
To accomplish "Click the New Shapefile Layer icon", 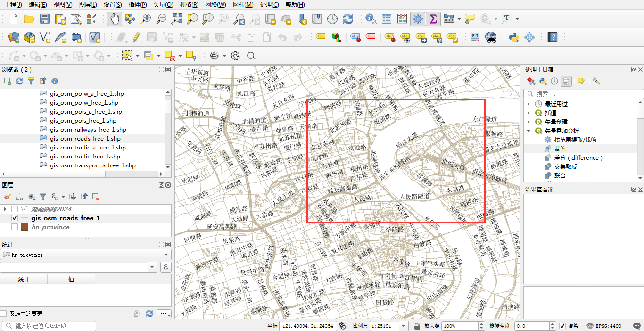I will (45, 37).
